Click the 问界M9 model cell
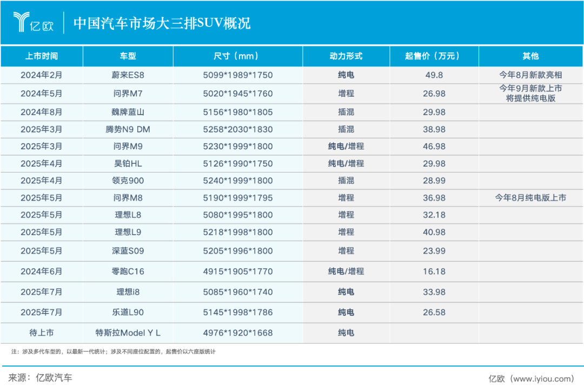This screenshot has height=392, width=584. click(128, 147)
